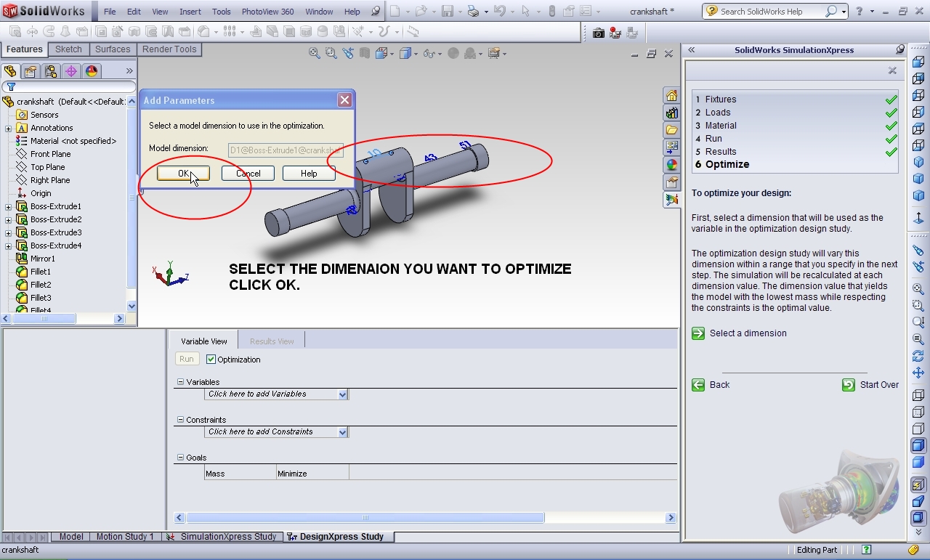Switch to the SimulationXpress Study tab
This screenshot has height=560, width=930.
coord(221,537)
